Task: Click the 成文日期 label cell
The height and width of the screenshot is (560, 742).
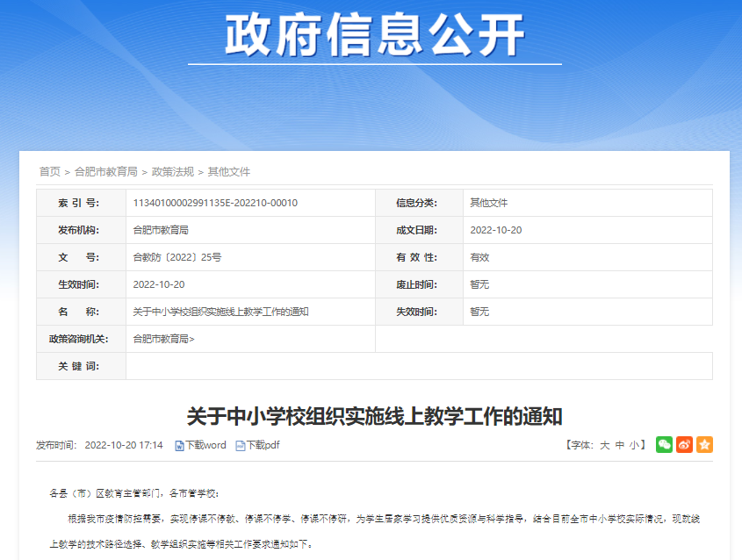Action: [x=419, y=230]
